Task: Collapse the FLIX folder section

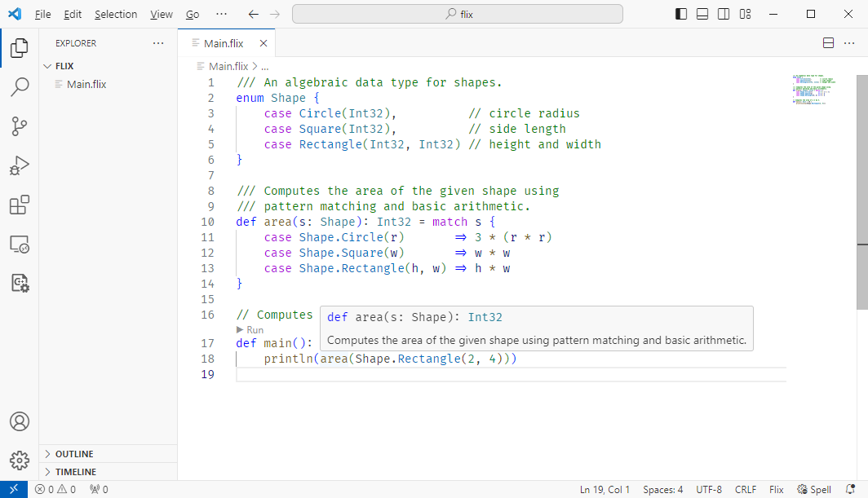Action: pos(108,66)
